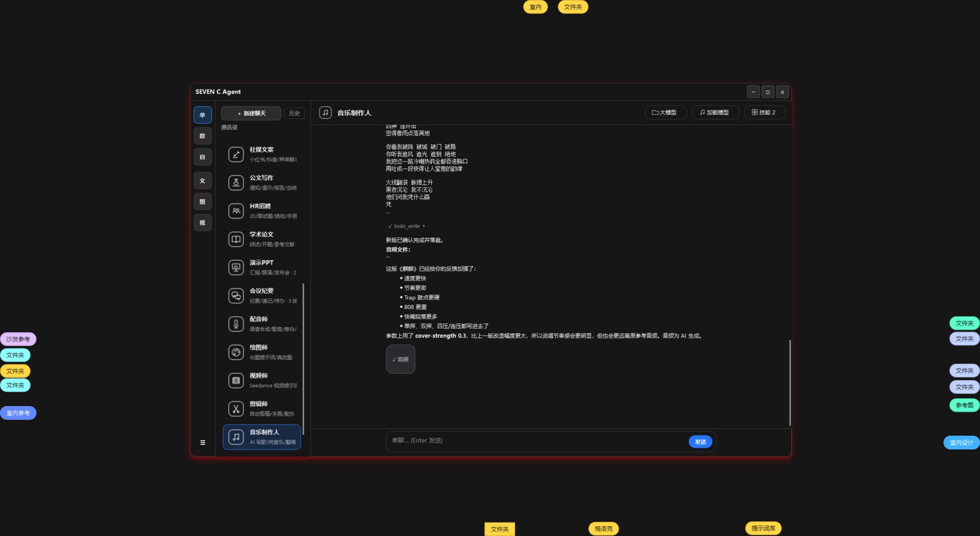The image size is (980, 536).
Task: Open the 演示PPT presentation icon
Action: coord(236,267)
